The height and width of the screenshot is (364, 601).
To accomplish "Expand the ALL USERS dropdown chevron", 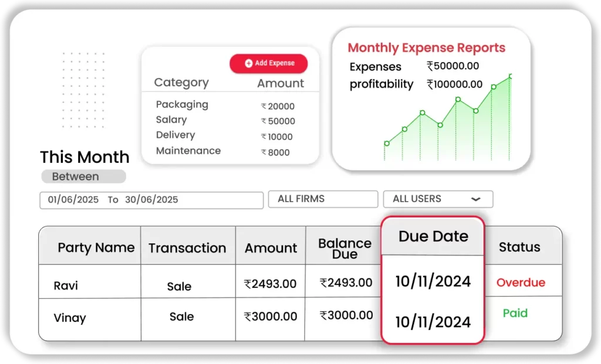I will click(475, 199).
